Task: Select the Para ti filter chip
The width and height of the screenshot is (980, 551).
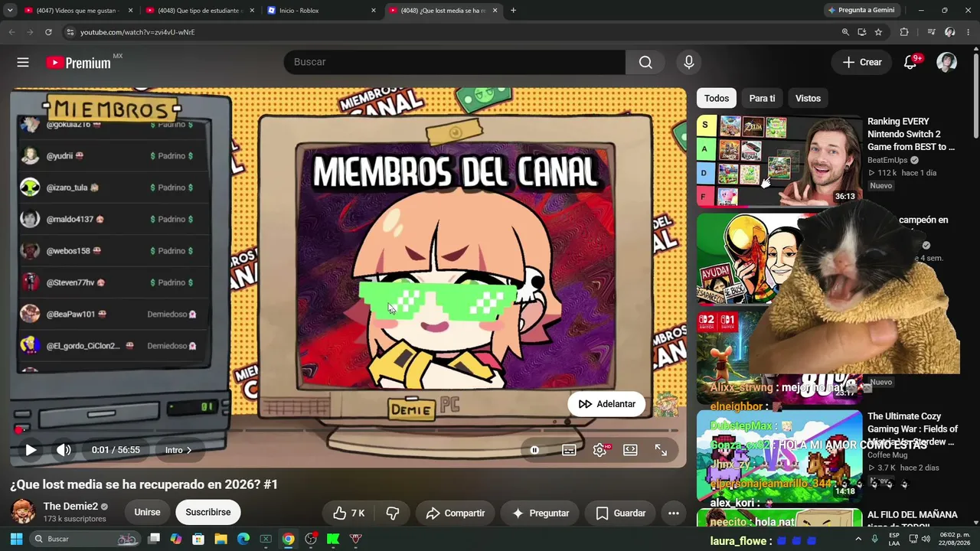Action: click(762, 98)
